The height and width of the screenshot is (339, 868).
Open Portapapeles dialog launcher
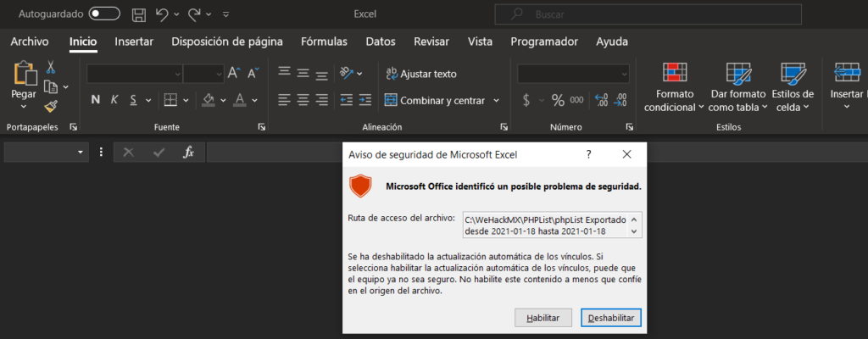pos(74,127)
